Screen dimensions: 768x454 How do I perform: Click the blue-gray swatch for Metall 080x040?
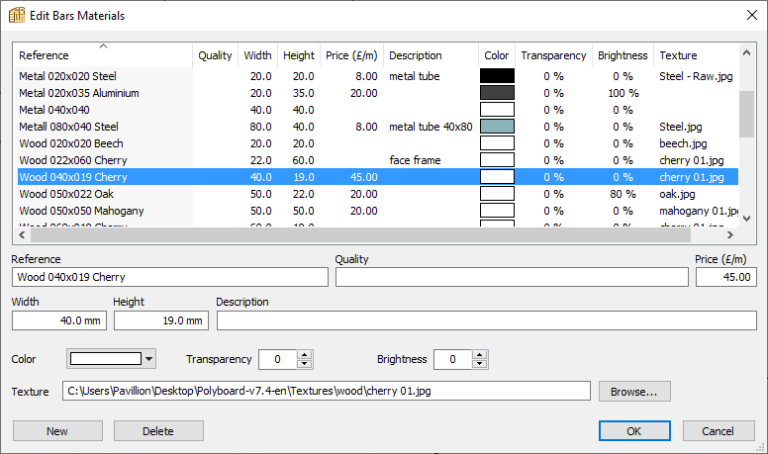[497, 127]
